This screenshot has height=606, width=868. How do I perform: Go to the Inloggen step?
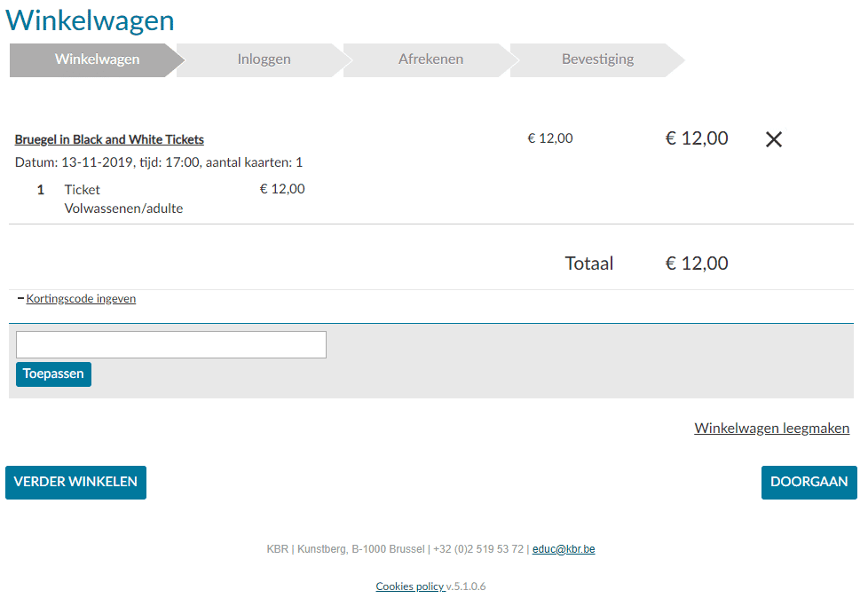[x=264, y=59]
